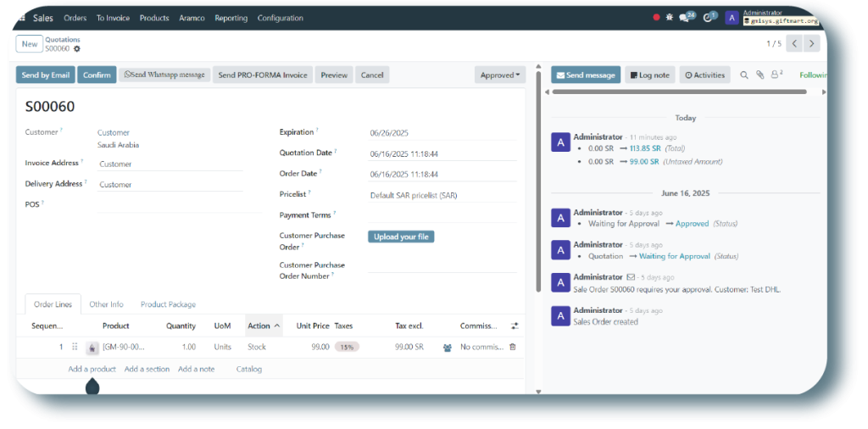This screenshot has width=868, height=429.
Task: Click Customer Purchase Order Number input field
Action: click(442, 266)
